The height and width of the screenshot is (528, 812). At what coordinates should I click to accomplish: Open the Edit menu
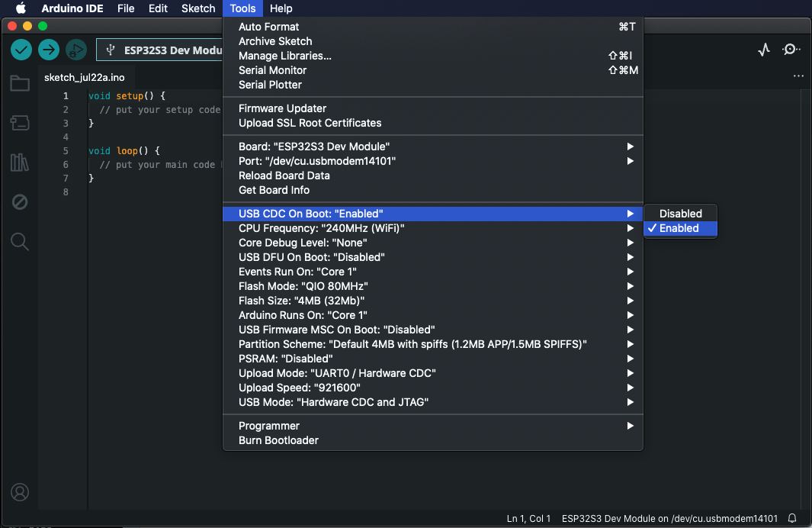158,8
